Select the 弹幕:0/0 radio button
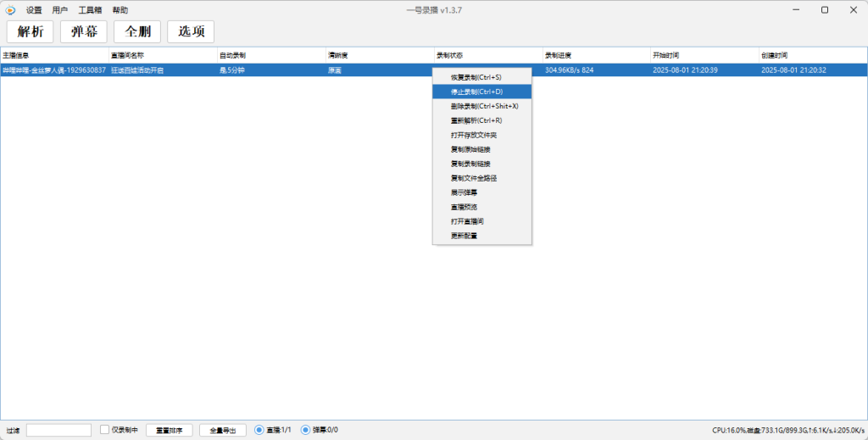 point(306,430)
